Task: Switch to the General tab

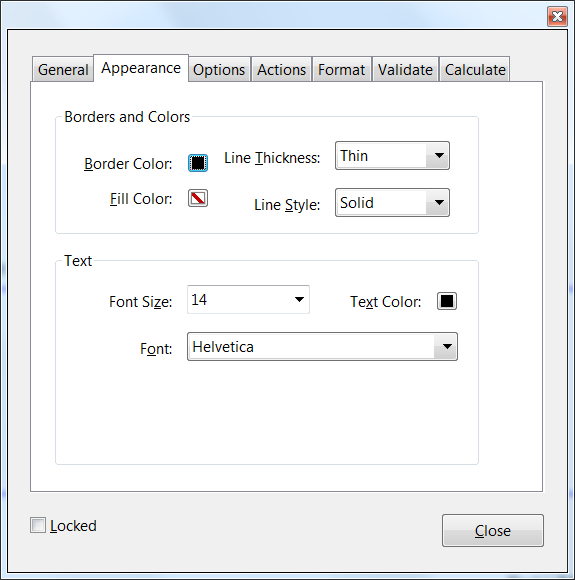Action: pyautogui.click(x=63, y=70)
